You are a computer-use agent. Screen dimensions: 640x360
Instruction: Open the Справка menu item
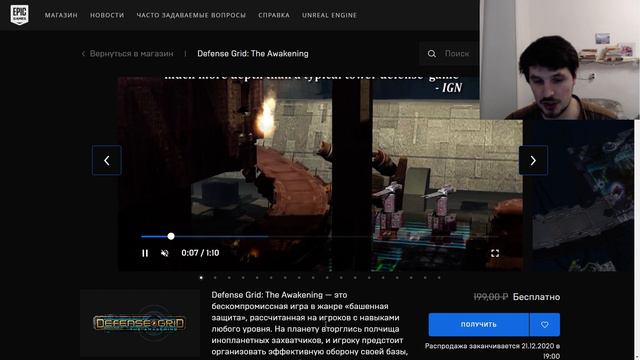(274, 15)
